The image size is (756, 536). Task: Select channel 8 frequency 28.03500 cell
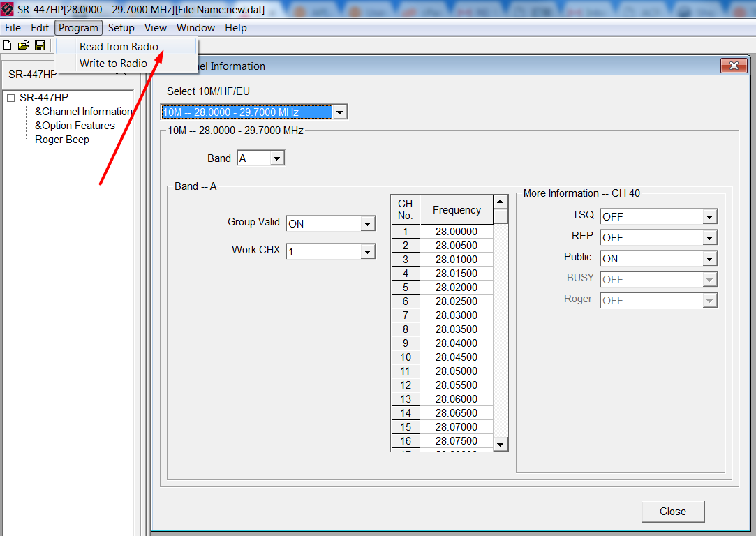456,329
